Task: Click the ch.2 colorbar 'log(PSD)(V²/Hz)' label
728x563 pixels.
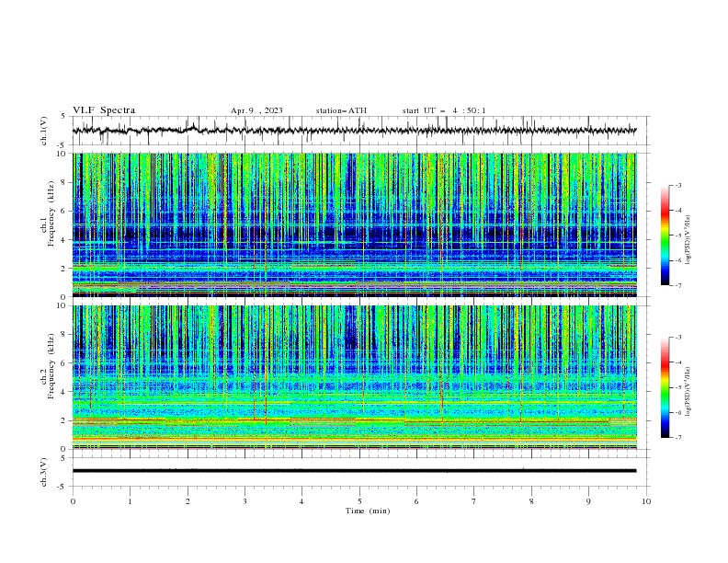Action: (x=688, y=392)
